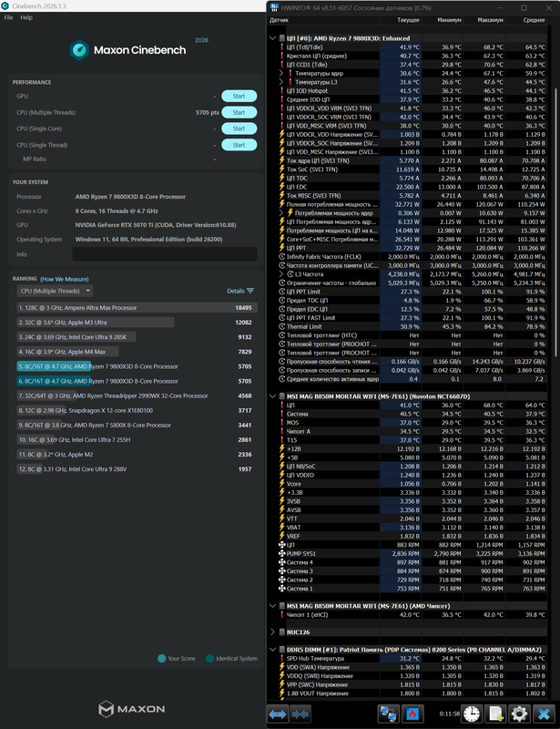Viewport: 560px width, 729px height.
Task: Select the Apple M4 Max ranking entry
Action: 137,352
